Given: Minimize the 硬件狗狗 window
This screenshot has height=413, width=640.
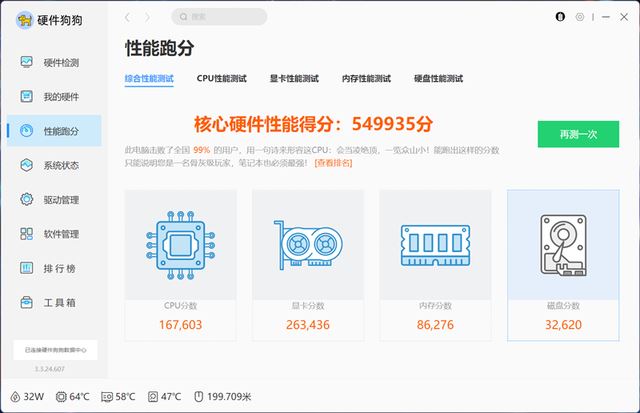Looking at the screenshot, I should (x=606, y=17).
